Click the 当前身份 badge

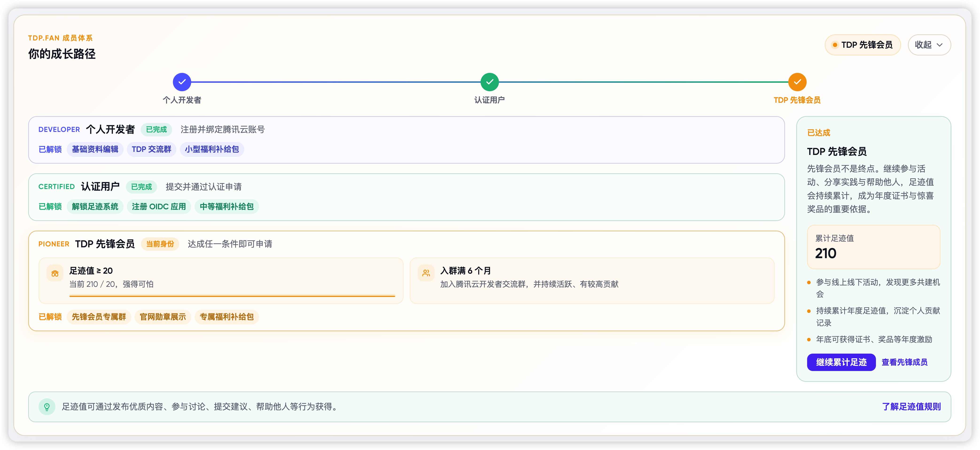pos(160,244)
